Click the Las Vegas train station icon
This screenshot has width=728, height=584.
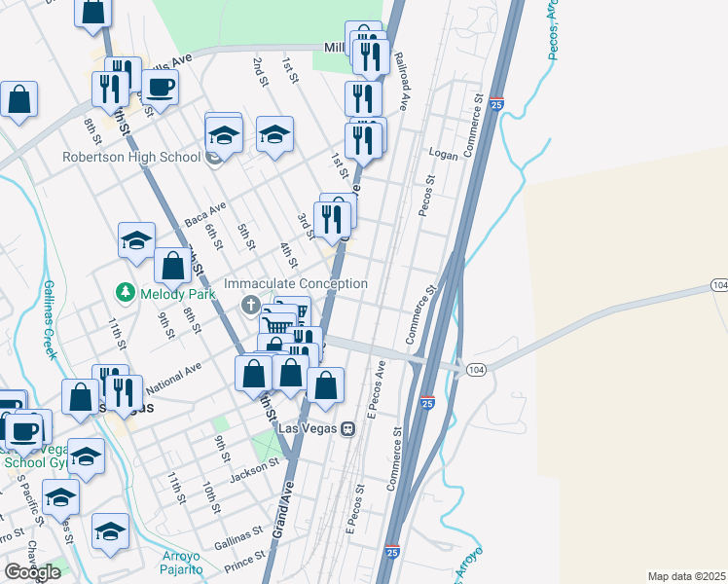[348, 429]
